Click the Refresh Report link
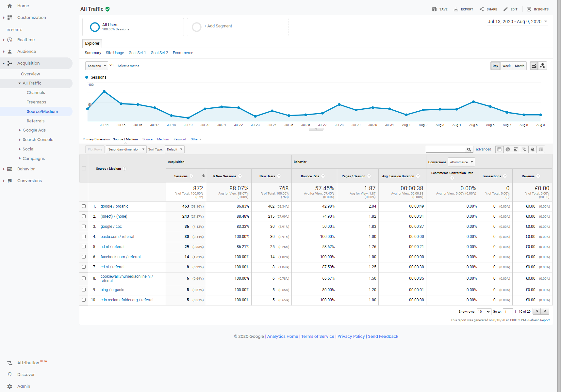Viewport: 561px width, 392px height. point(539,320)
